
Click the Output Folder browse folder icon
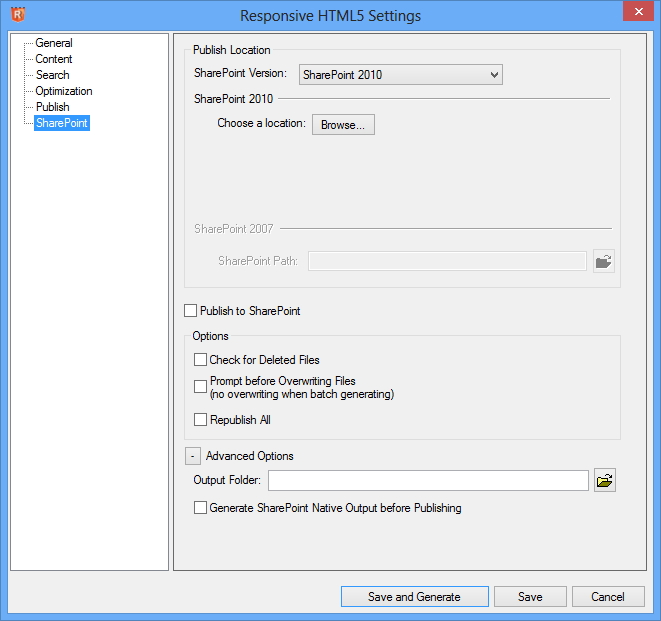pos(604,481)
